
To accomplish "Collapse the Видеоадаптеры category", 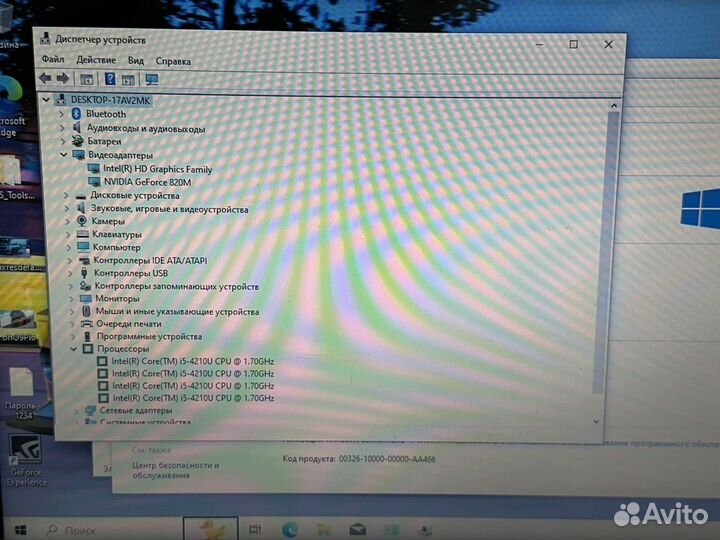I will 64,155.
